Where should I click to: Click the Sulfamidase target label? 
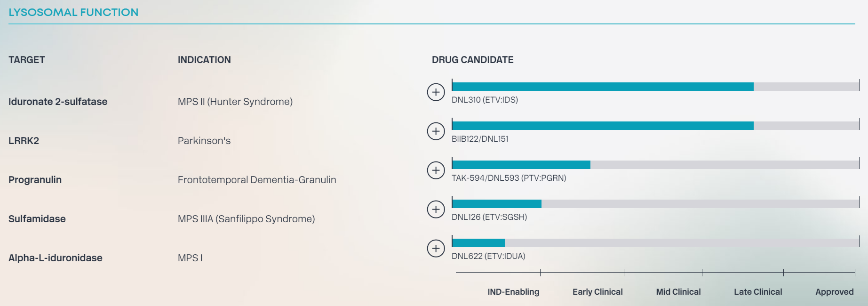(37, 219)
